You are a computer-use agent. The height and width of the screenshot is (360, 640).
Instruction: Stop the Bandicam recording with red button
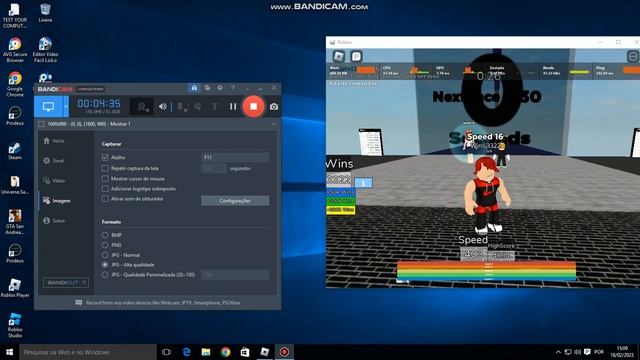pyautogui.click(x=253, y=107)
